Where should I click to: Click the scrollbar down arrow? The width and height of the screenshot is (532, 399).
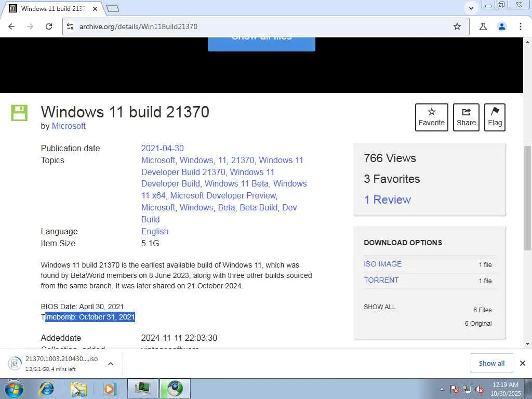click(x=527, y=344)
